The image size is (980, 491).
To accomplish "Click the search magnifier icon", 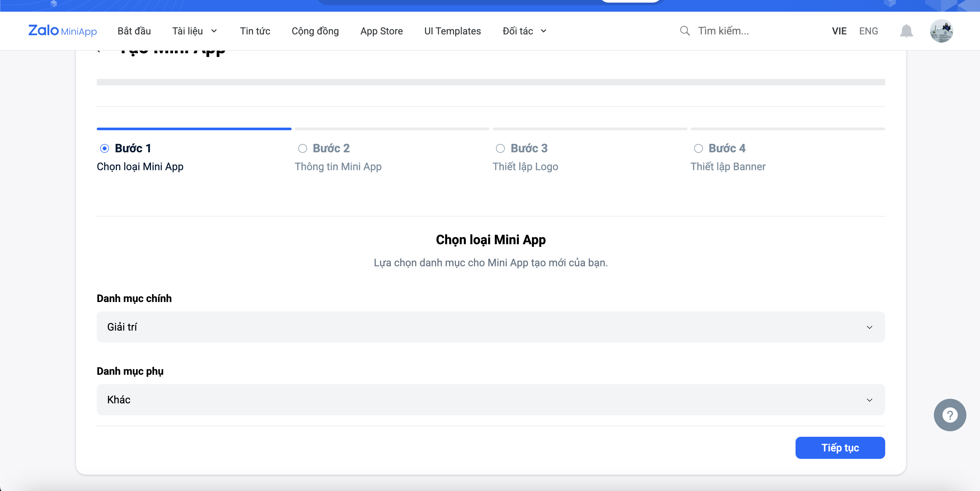I will click(685, 31).
